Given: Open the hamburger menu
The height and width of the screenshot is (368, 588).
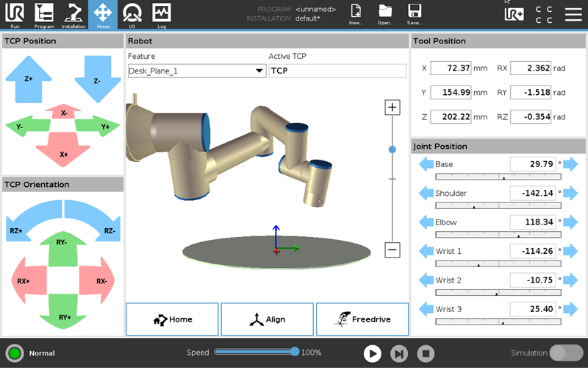Looking at the screenshot, I should (x=573, y=14).
